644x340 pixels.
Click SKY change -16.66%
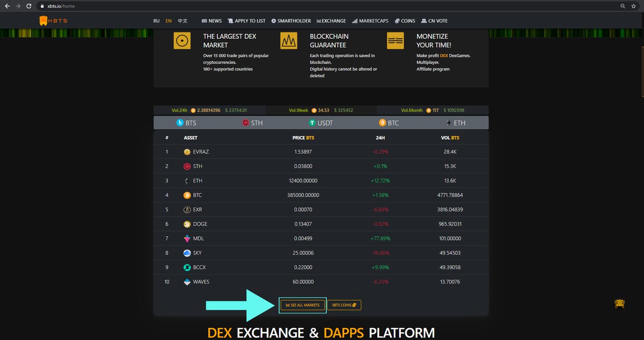tap(380, 253)
